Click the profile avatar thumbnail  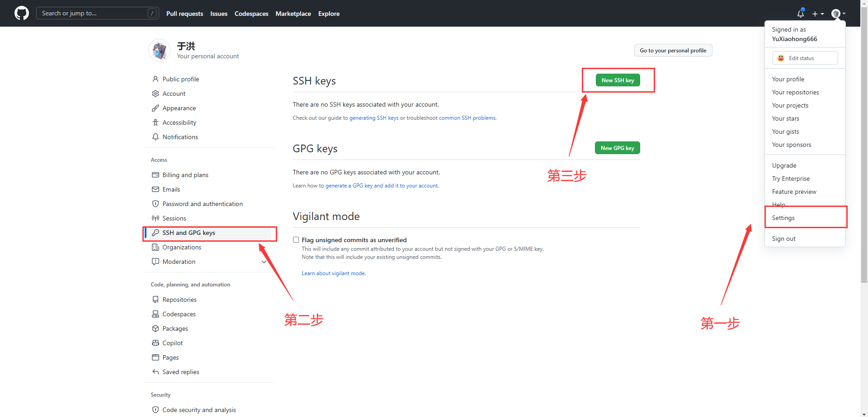[x=159, y=50]
